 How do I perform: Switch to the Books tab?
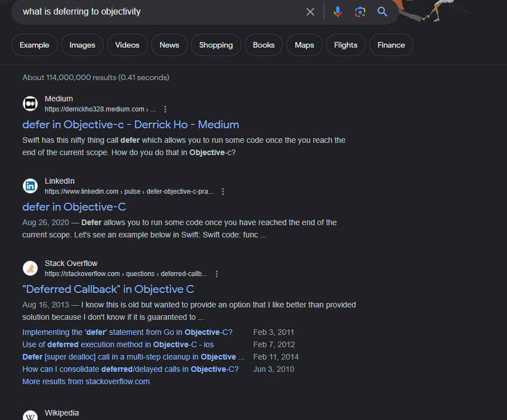pyautogui.click(x=263, y=45)
